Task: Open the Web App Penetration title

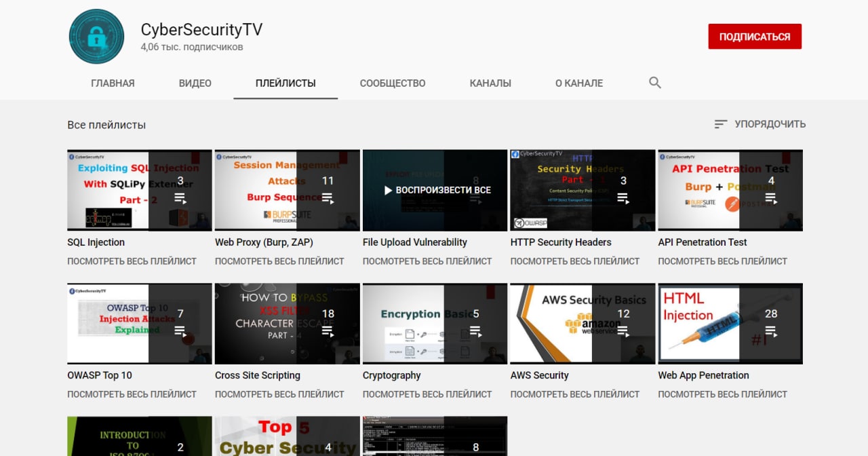Action: 704,375
